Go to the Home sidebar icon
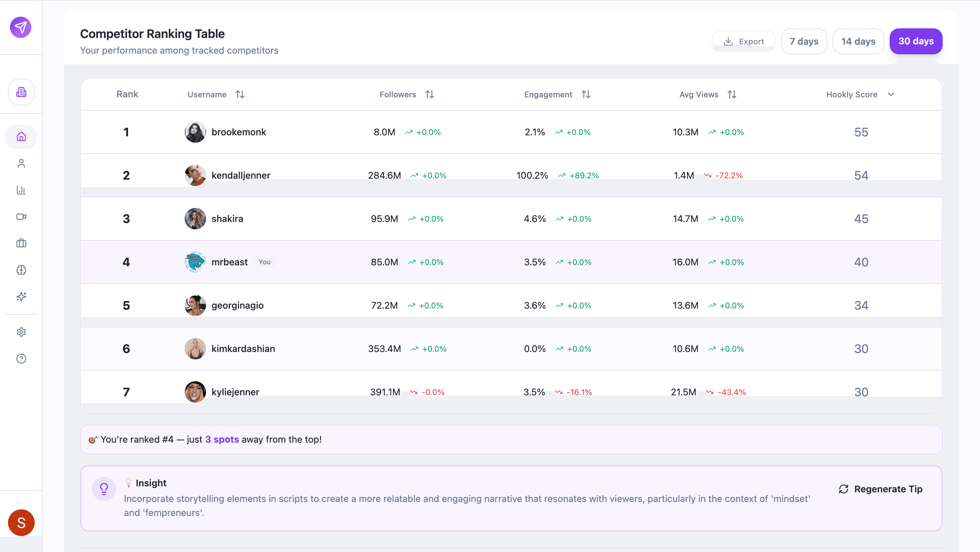This screenshot has width=980, height=552. click(x=21, y=137)
